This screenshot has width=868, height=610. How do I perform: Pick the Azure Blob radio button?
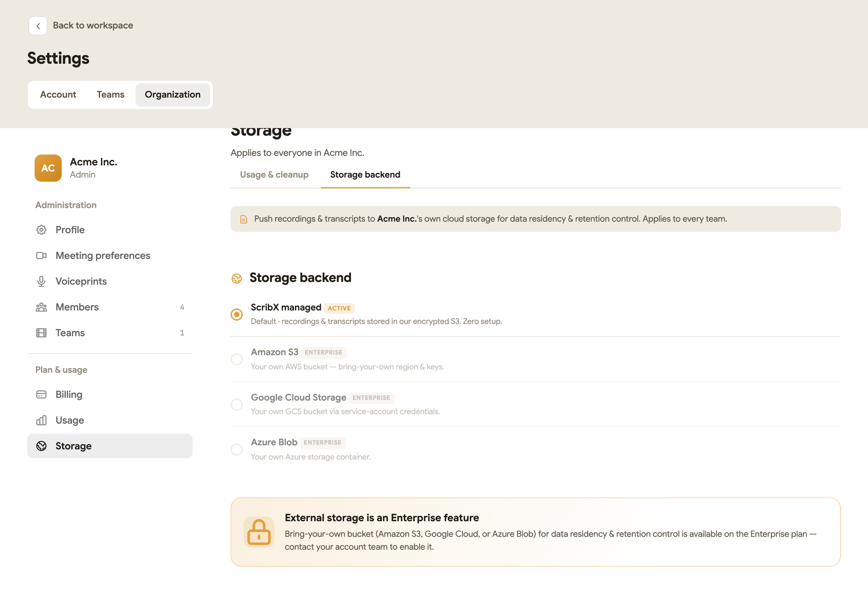point(237,449)
